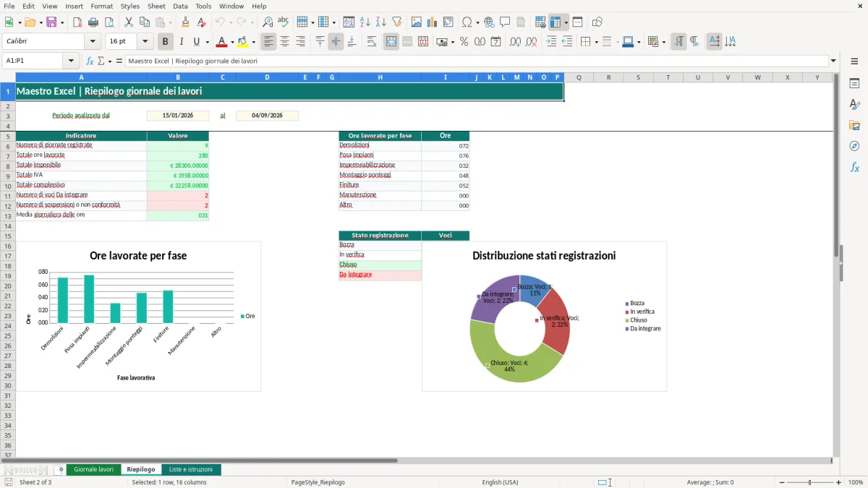Click the formula input line
This screenshot has width=868, height=488.
point(476,61)
